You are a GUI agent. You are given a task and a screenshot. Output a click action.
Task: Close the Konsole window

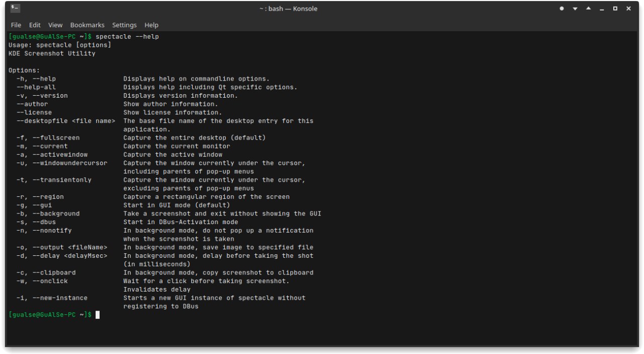(628, 9)
